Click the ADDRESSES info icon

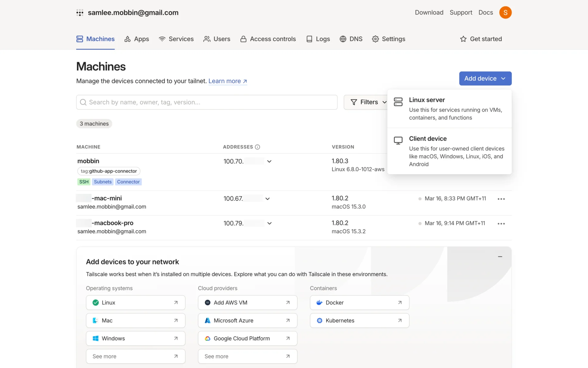258,147
